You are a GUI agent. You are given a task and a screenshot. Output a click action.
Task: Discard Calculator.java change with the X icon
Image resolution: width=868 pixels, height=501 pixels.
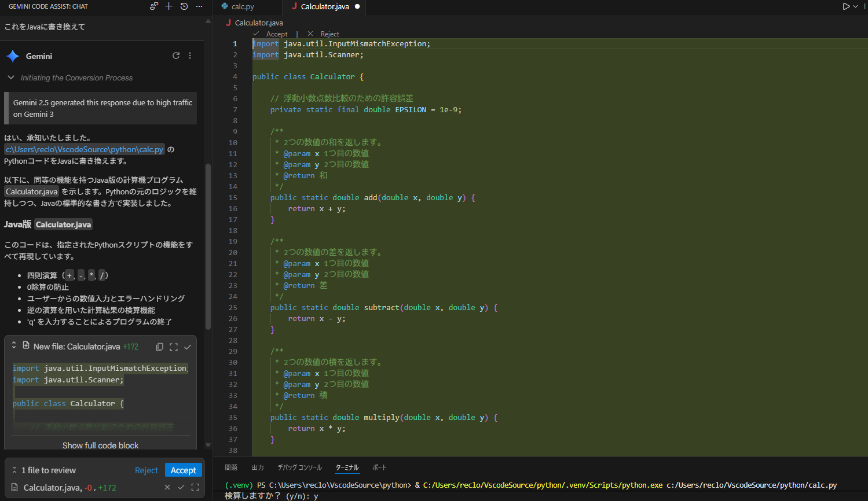click(x=167, y=488)
